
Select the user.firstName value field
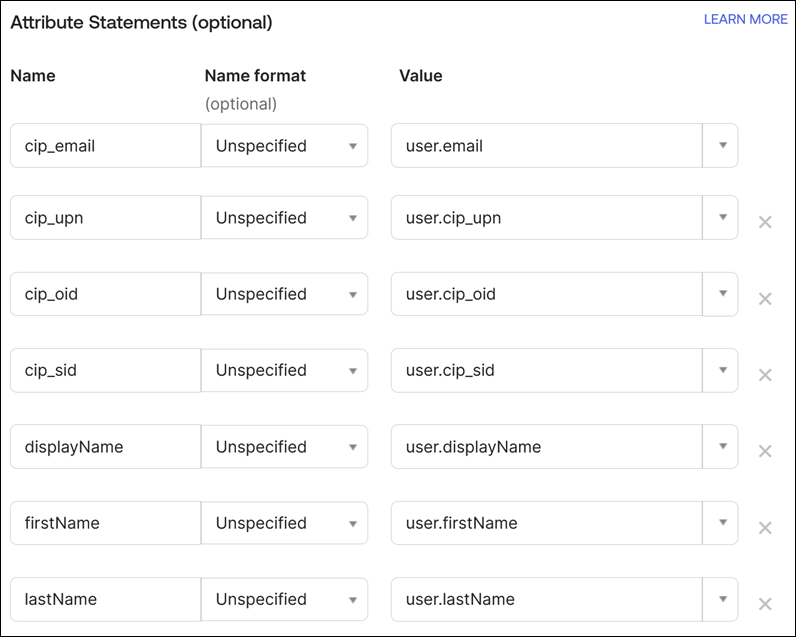click(x=547, y=523)
